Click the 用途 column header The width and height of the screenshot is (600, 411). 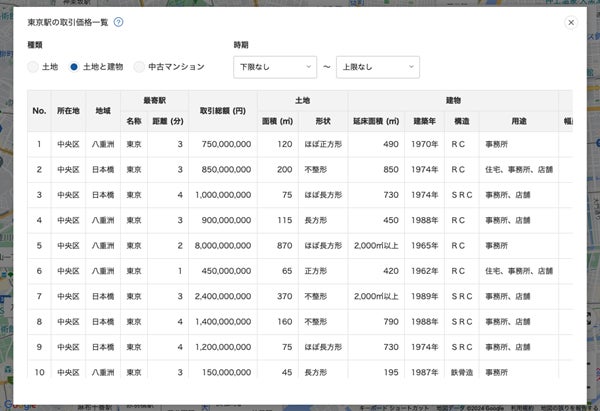coord(519,121)
